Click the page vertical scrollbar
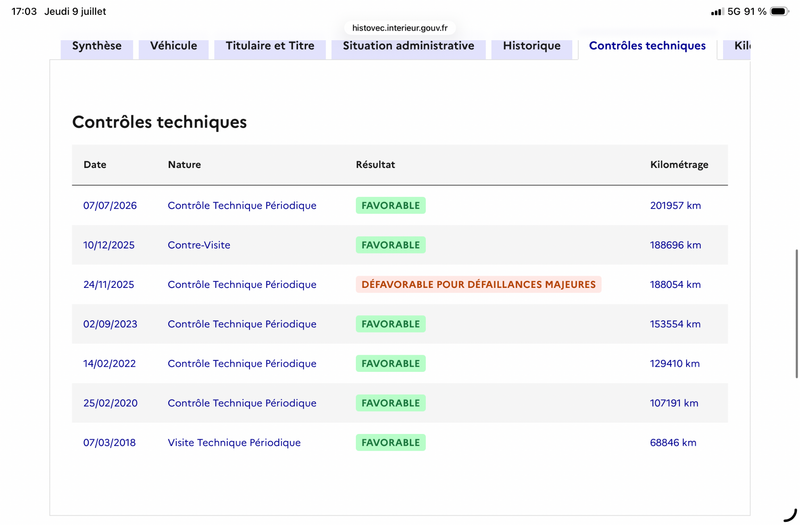This screenshot has width=800, height=525. 796,314
